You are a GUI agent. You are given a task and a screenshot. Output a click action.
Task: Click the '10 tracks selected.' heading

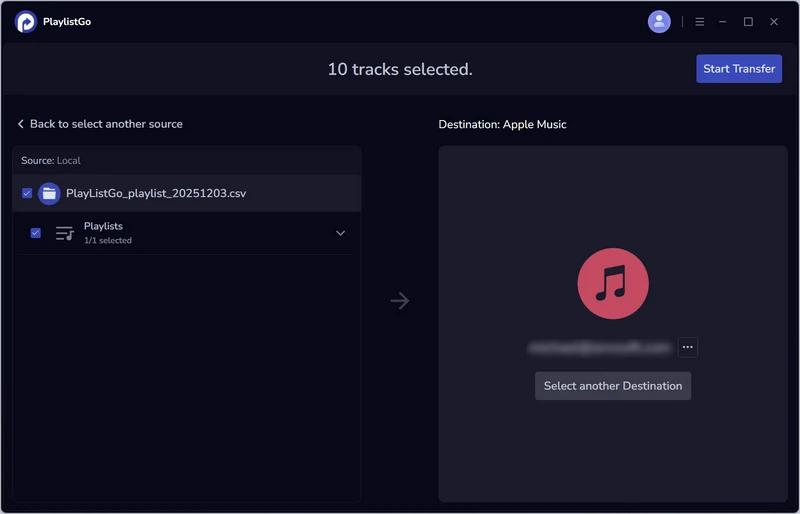tap(400, 69)
